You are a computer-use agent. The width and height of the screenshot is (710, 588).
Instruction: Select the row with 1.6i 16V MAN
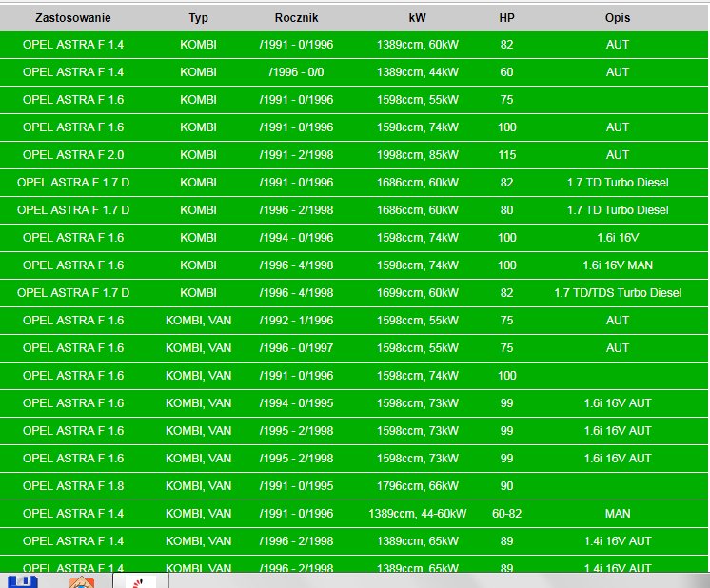click(617, 265)
